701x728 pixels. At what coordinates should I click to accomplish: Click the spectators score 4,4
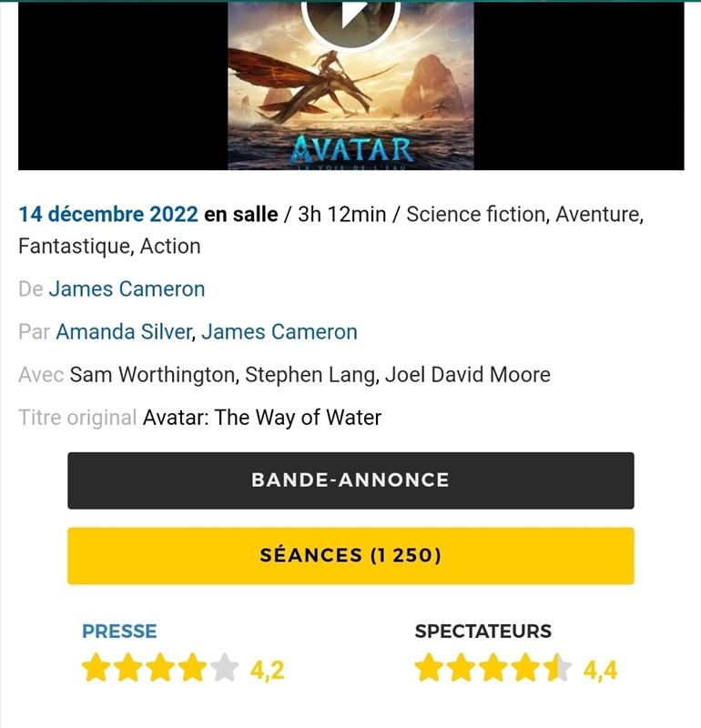pos(600,672)
